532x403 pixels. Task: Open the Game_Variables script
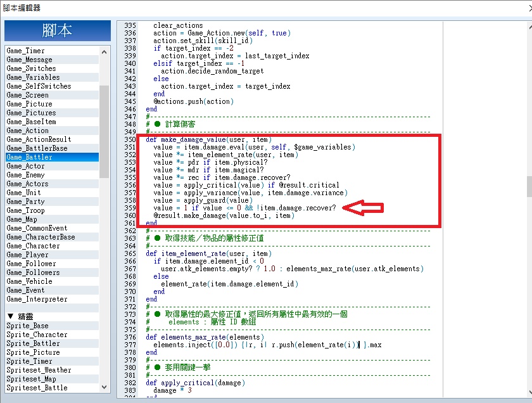pyautogui.click(x=52, y=77)
